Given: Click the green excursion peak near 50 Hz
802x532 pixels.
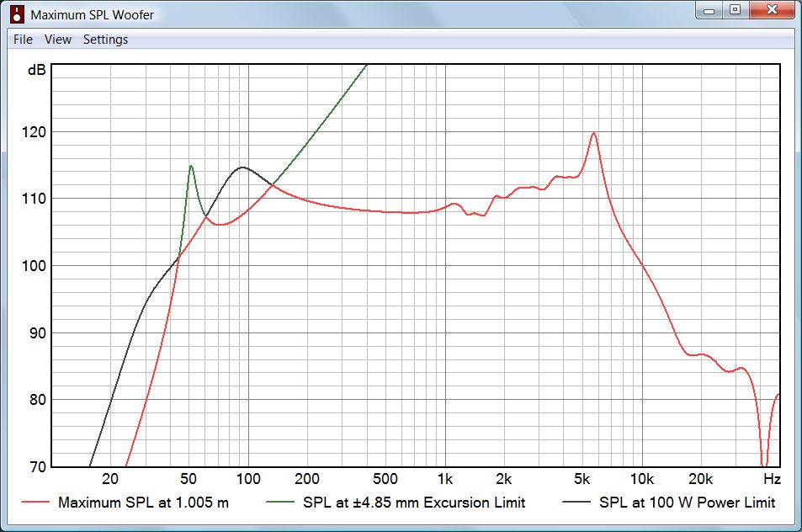Looking at the screenshot, I should [191, 167].
